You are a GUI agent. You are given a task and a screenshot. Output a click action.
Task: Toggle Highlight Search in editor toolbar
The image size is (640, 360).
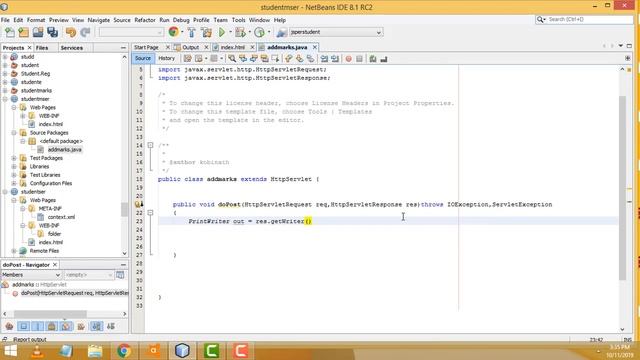tap(264, 59)
